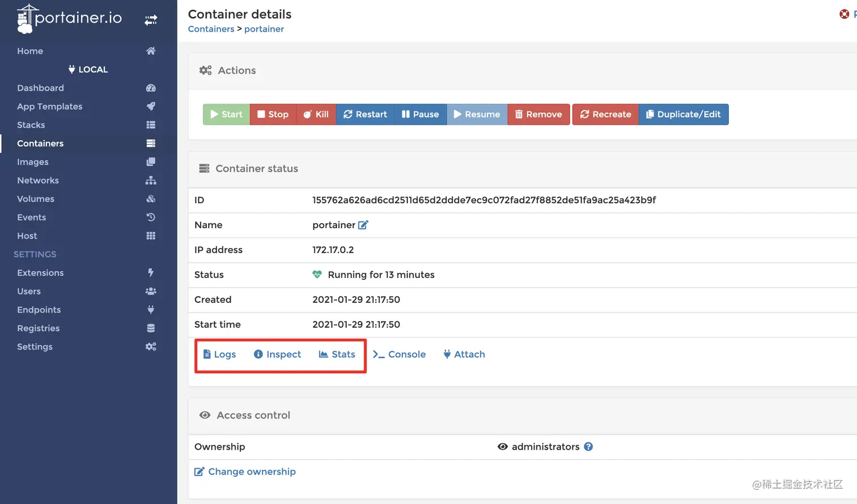857x504 pixels.
Task: Click the Settings cogs icon in sidebar
Action: point(151,347)
